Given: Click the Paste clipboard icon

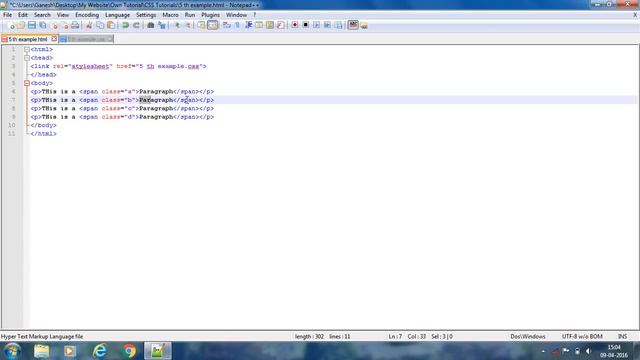Looking at the screenshot, I should pyautogui.click(x=111, y=25).
